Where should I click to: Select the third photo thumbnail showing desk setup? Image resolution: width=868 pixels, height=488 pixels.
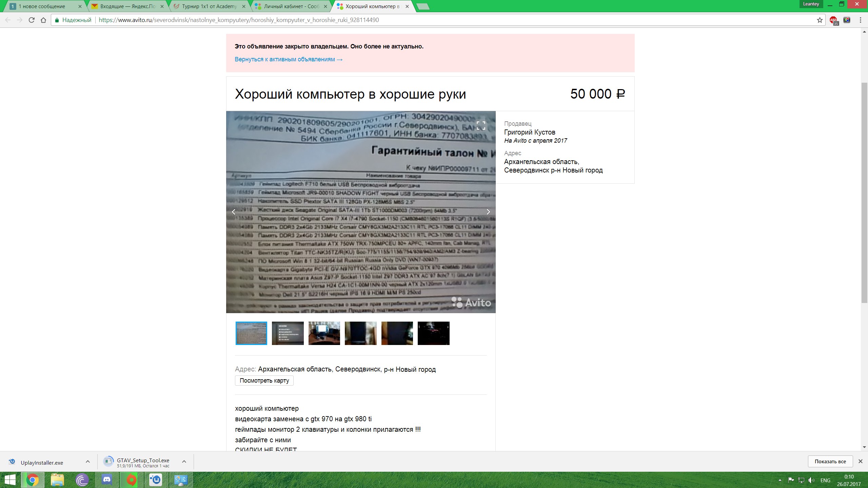(324, 333)
